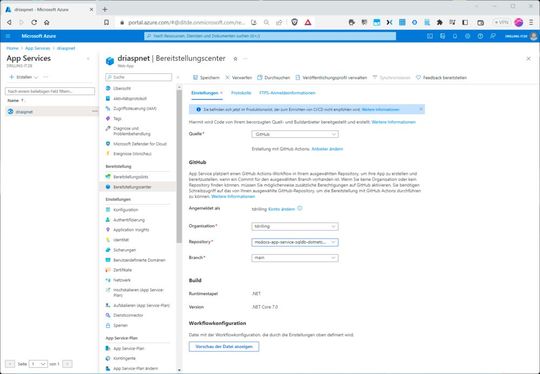Open the Seite page number dropdown

(x=38, y=364)
